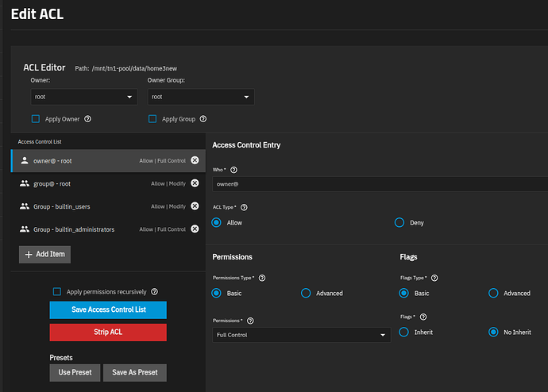The height and width of the screenshot is (392, 548).
Task: Click Save Access Control List
Action: click(108, 310)
